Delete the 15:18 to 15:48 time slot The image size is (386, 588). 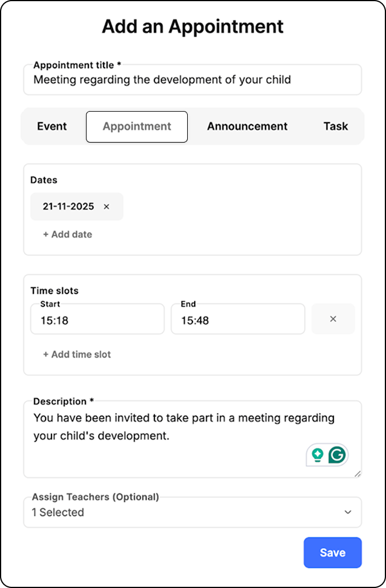point(333,319)
